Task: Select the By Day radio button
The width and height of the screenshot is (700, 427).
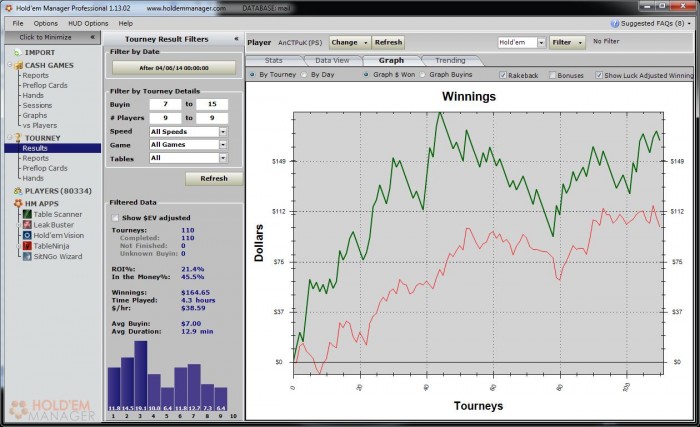Action: pos(304,75)
